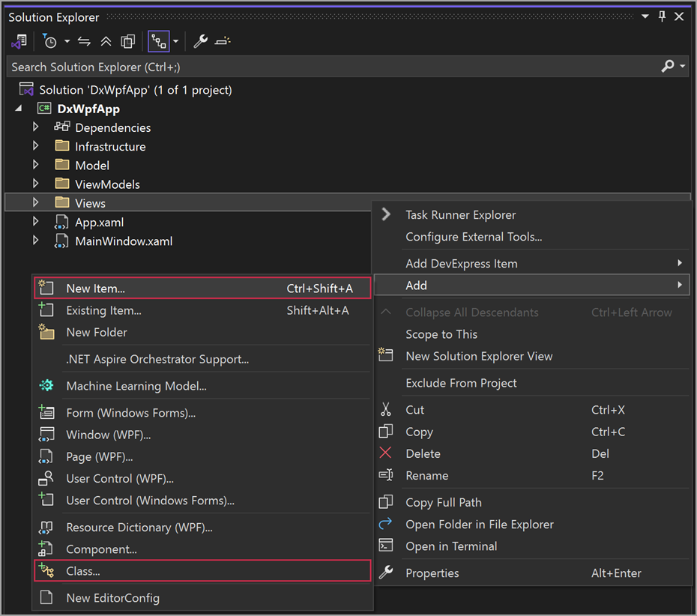Choose New Folder menu entry
697x616 pixels.
(202, 333)
